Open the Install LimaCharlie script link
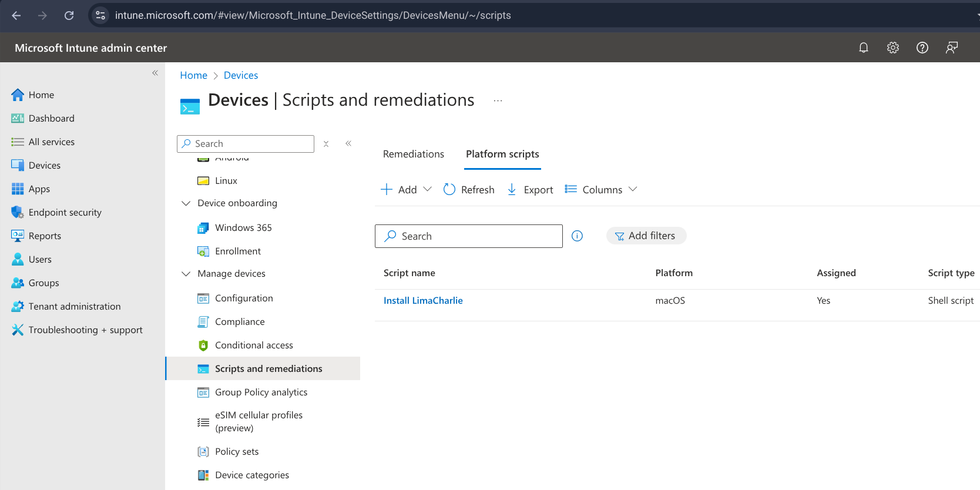 pyautogui.click(x=423, y=300)
